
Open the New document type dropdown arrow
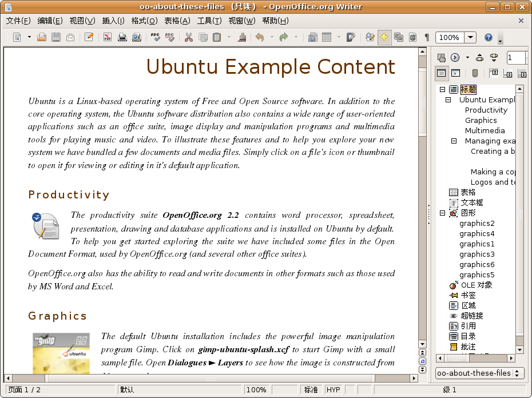click(29, 37)
